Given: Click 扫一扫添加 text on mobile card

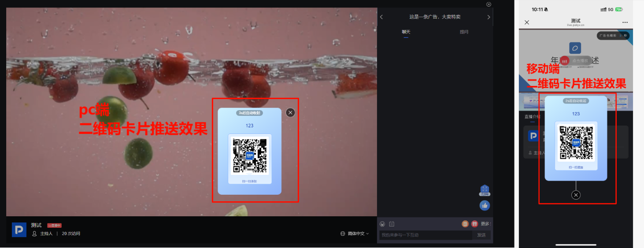Looking at the screenshot, I should click(x=576, y=167).
